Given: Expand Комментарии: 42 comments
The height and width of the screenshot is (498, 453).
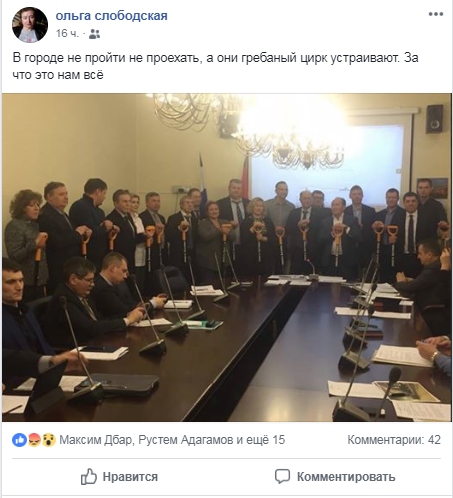Looking at the screenshot, I should pyautogui.click(x=394, y=440).
